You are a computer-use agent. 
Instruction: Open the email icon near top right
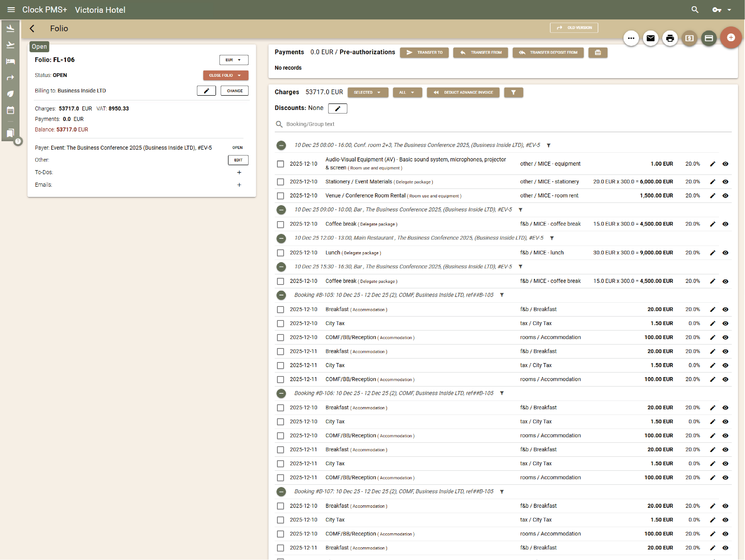tap(650, 38)
